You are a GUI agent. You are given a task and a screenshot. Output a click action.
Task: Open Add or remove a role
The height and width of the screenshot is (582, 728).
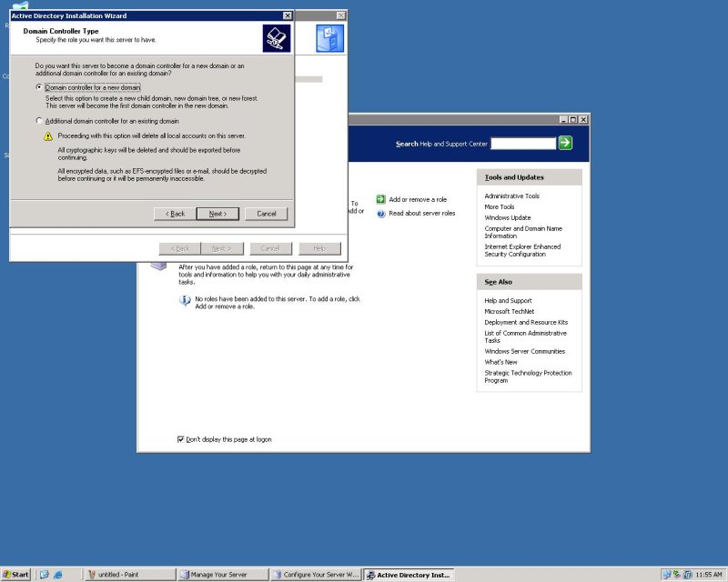[x=418, y=199]
